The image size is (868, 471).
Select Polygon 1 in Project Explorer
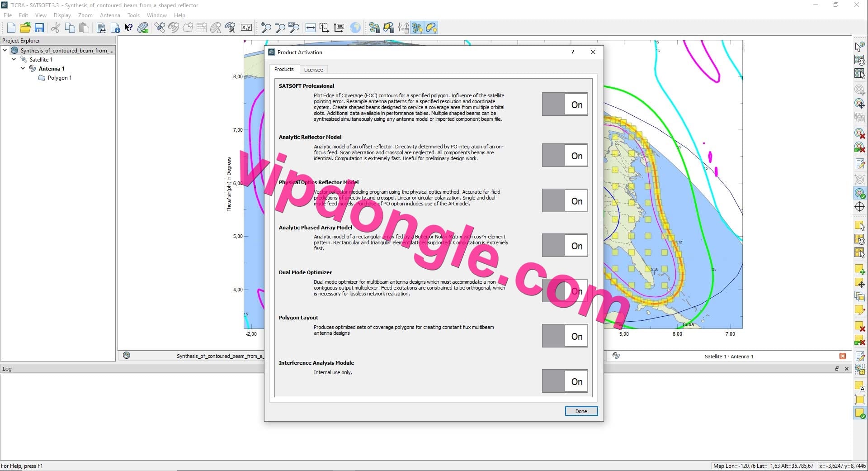60,78
